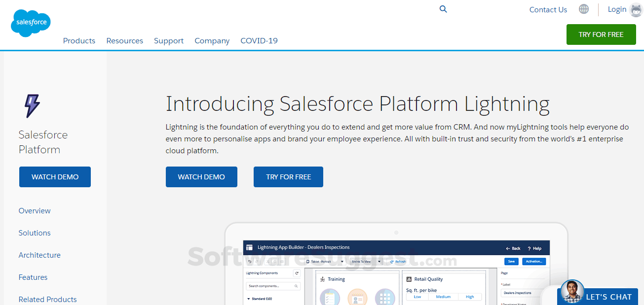This screenshot has width=644, height=305.
Task: Click the Search components input field
Action: [272, 285]
